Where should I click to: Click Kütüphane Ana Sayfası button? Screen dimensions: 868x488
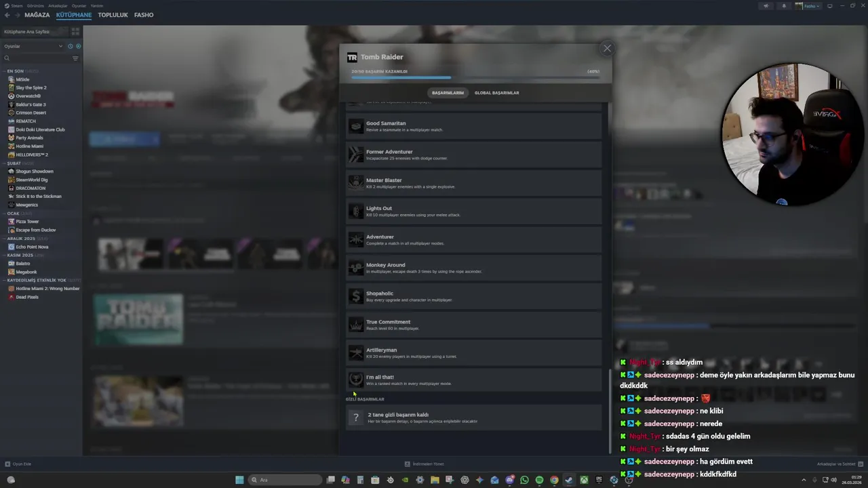(35, 31)
